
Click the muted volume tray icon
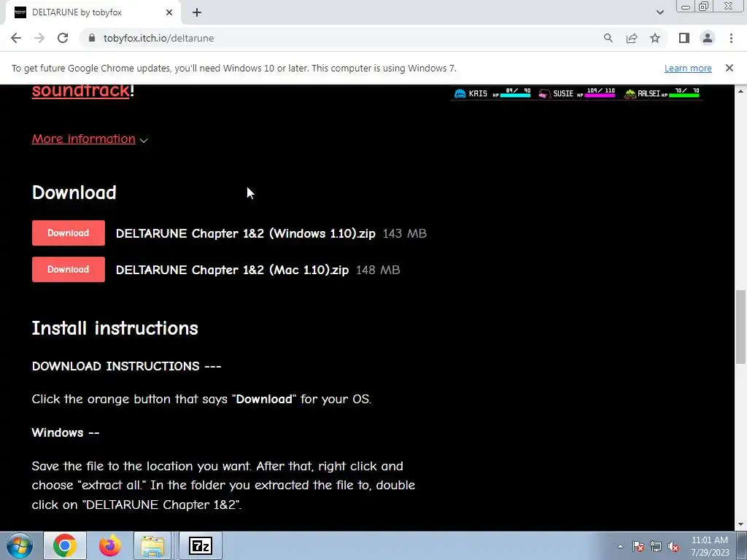point(673,546)
